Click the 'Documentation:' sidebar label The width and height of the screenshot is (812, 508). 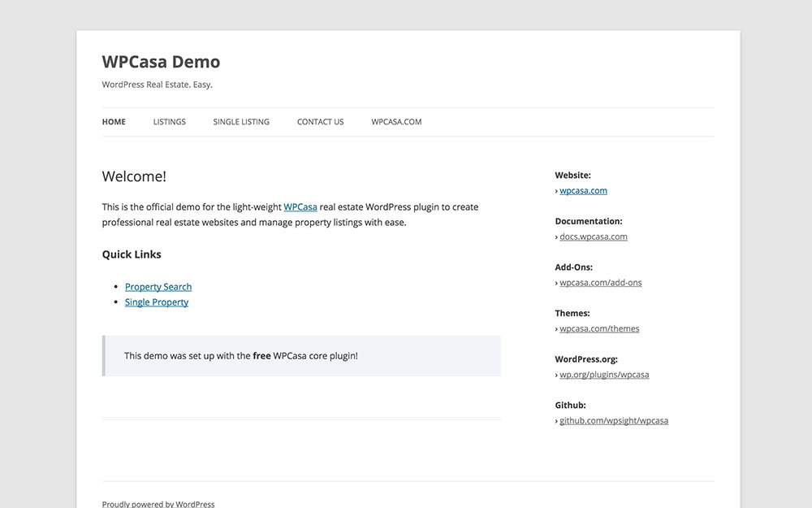point(589,221)
